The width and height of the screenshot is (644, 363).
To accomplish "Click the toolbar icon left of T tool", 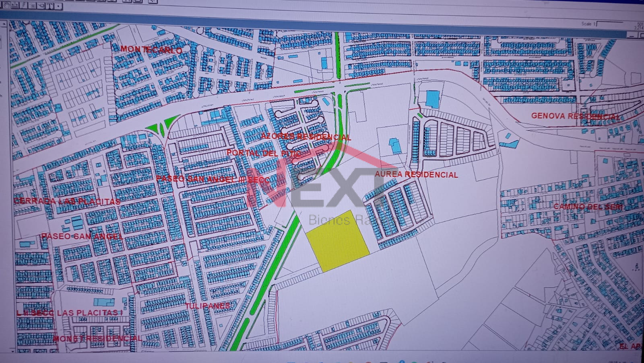I will pyautogui.click(x=41, y=6).
